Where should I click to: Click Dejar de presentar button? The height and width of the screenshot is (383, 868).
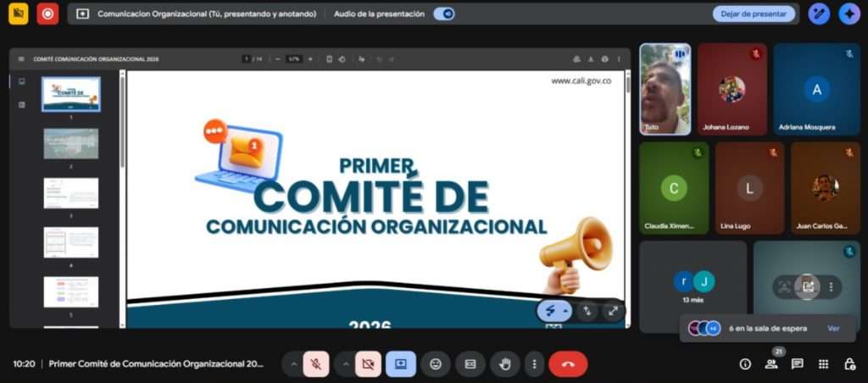pyautogui.click(x=753, y=14)
